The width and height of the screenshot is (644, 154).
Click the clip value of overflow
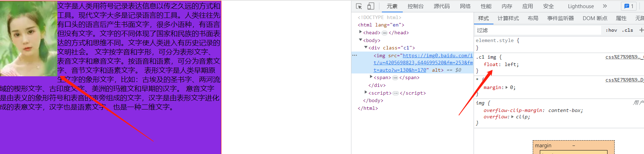[521, 117]
